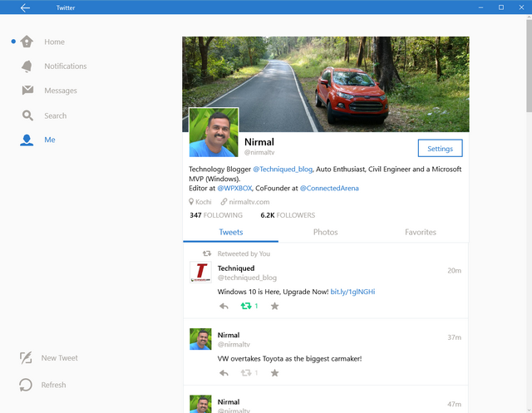Click the Retweeted by You icon

point(207,253)
